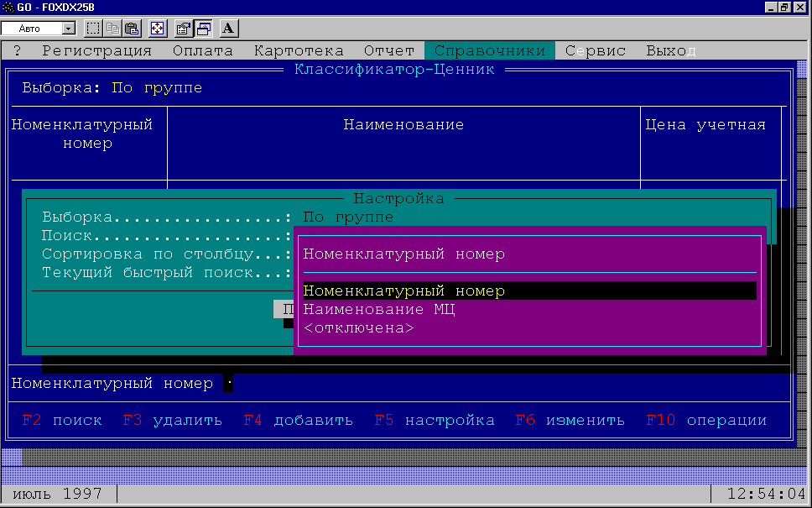Screen dimensions: 812x508
Task: Open the 'Авто' font size dropdown
Action: tap(39, 29)
